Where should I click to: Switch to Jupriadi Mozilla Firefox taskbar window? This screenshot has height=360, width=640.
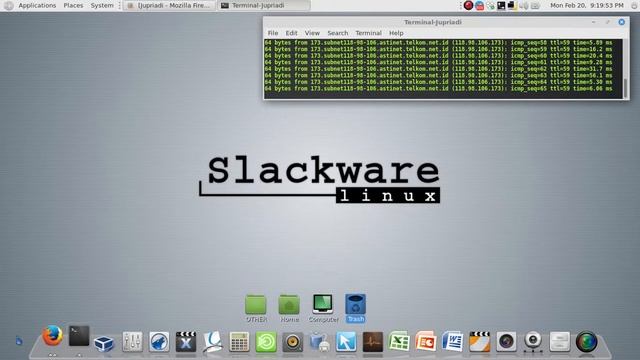pos(169,6)
